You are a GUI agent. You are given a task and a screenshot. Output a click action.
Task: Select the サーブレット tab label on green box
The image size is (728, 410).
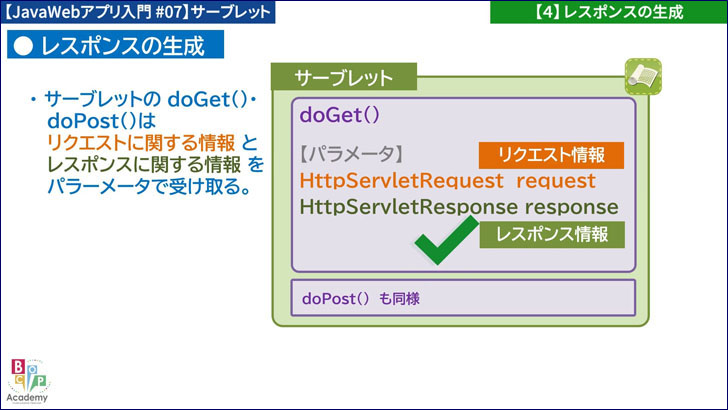click(344, 78)
